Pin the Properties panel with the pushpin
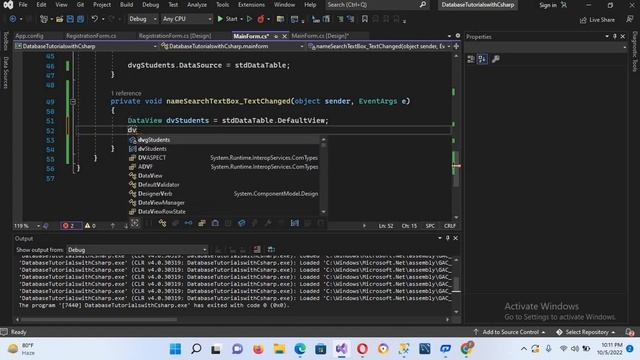 pyautogui.click(x=615, y=36)
